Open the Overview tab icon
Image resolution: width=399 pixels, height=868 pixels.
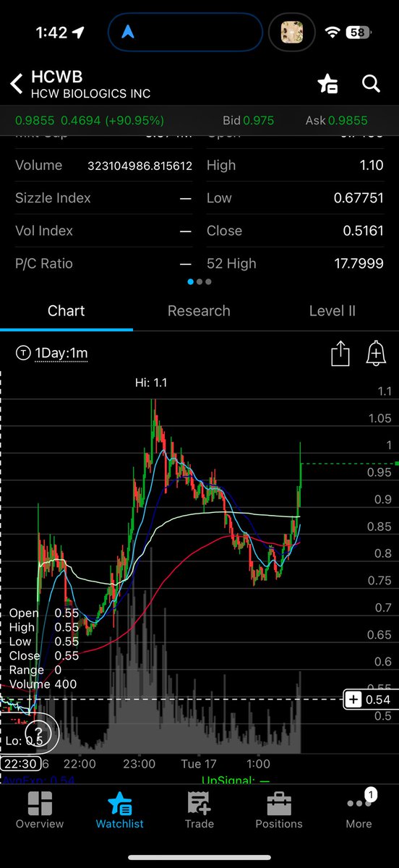[40, 804]
